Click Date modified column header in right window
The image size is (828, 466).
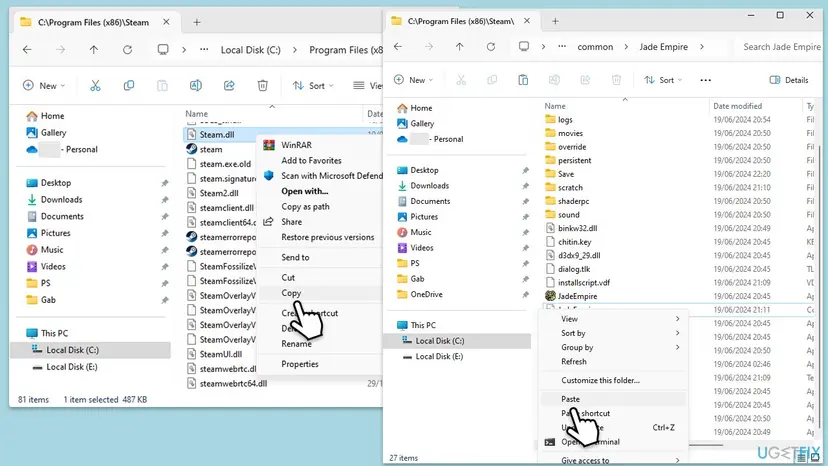737,106
